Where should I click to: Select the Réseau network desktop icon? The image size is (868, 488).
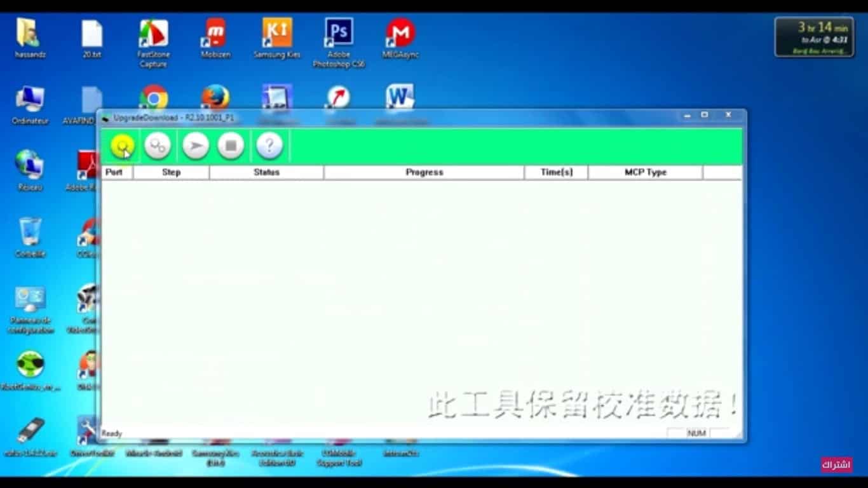[x=29, y=171]
